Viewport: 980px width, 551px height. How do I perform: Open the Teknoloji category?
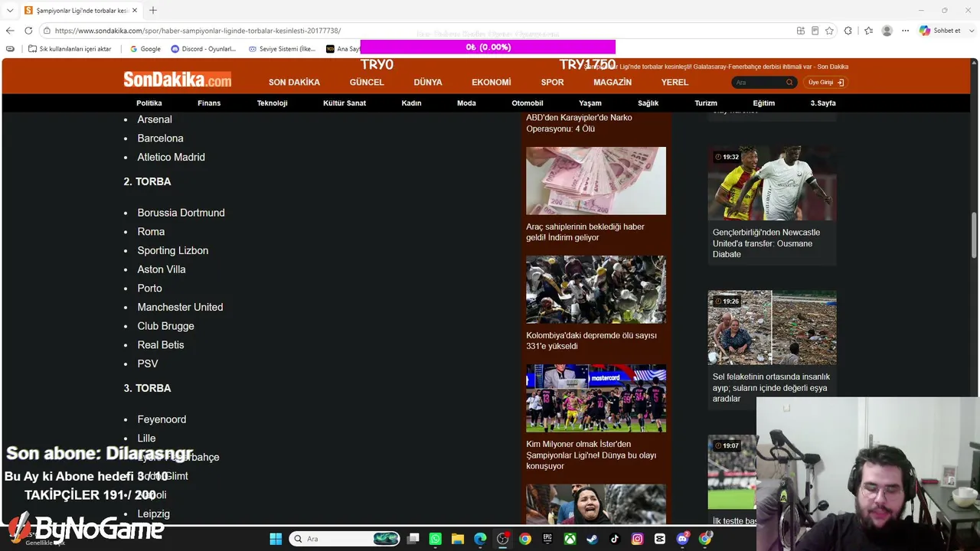coord(272,103)
